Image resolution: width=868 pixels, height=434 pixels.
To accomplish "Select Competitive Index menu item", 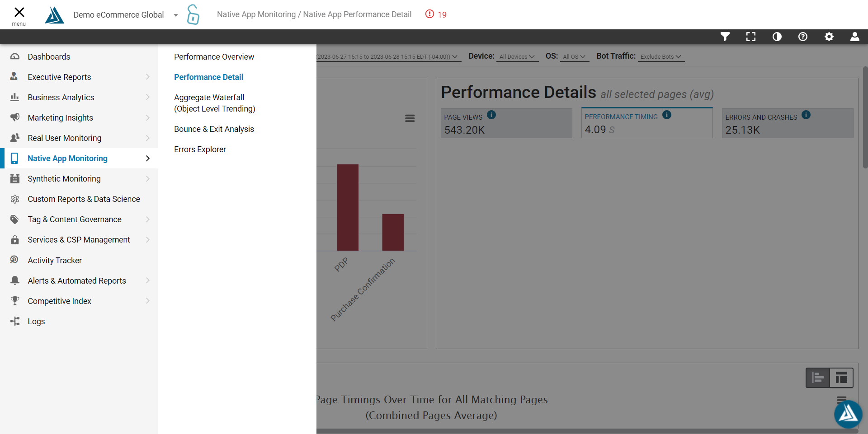I will click(79, 301).
